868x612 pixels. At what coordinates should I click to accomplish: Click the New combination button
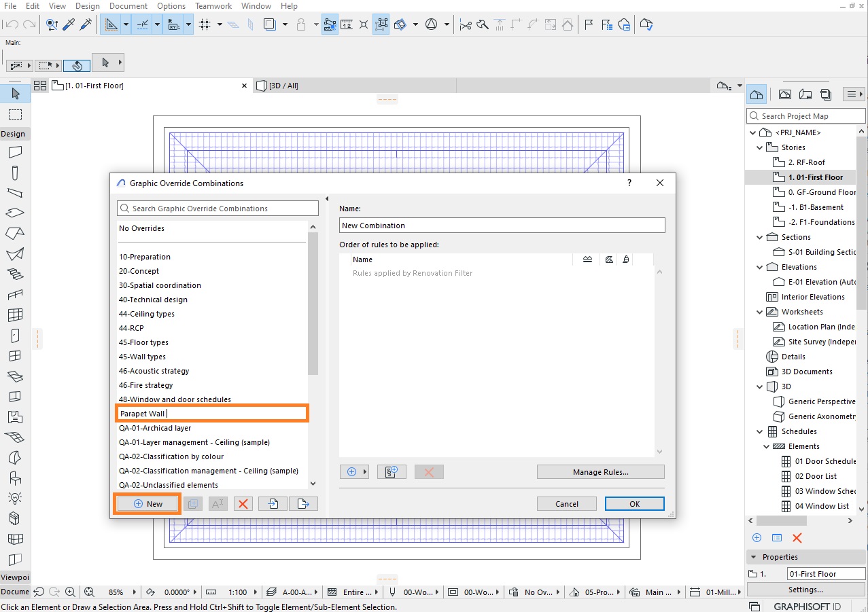[147, 504]
